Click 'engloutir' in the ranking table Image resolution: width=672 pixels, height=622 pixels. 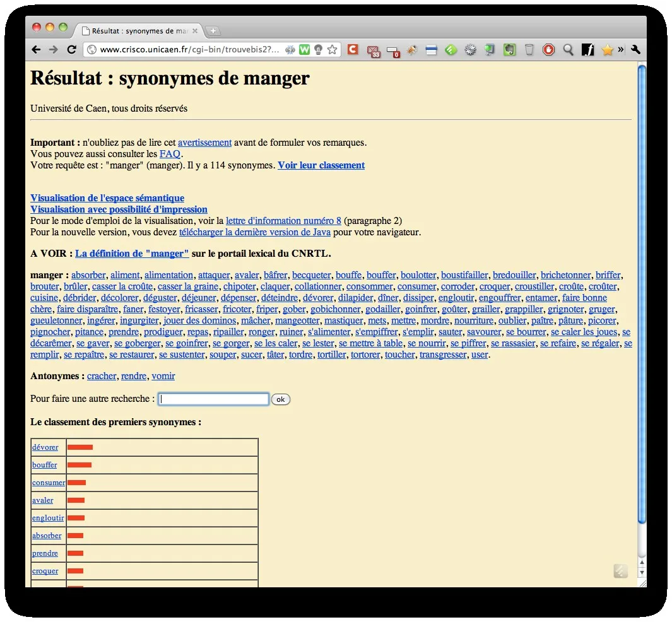click(x=48, y=518)
